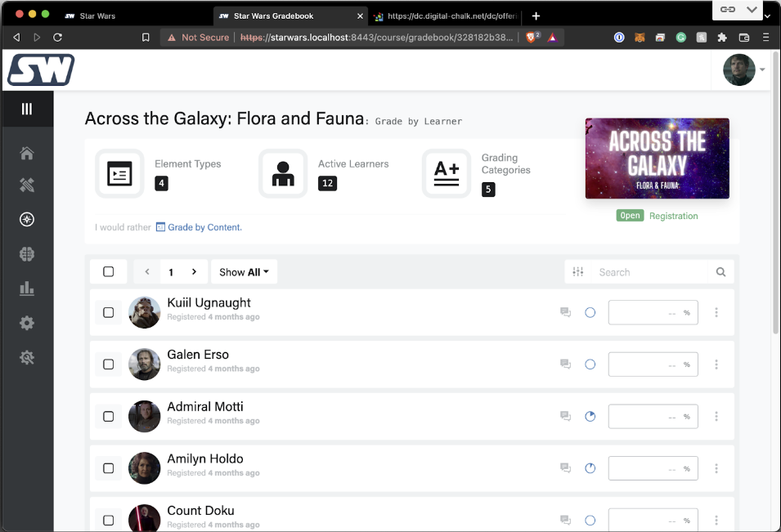
Task: Open comments for Galen Erso
Action: 565,364
